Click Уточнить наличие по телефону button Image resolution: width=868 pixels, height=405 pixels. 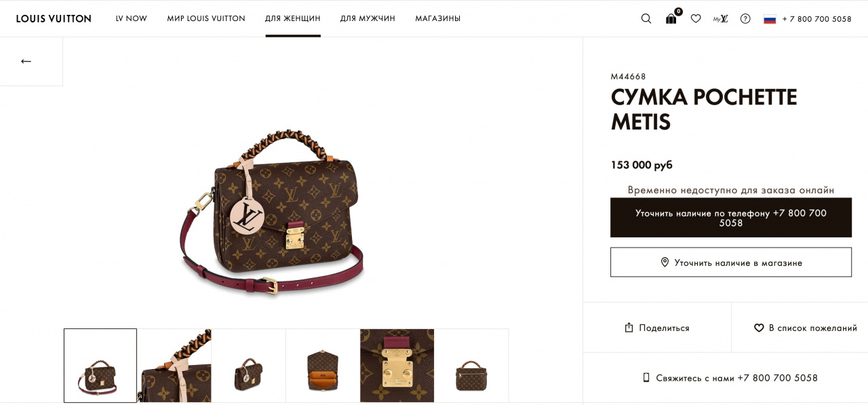[x=731, y=218]
